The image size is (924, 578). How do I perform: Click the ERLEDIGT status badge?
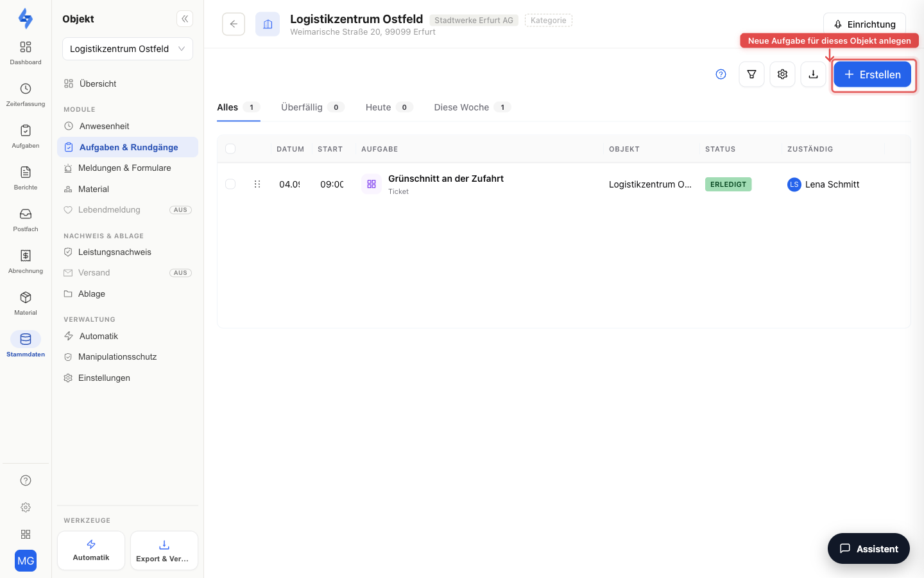click(x=728, y=184)
